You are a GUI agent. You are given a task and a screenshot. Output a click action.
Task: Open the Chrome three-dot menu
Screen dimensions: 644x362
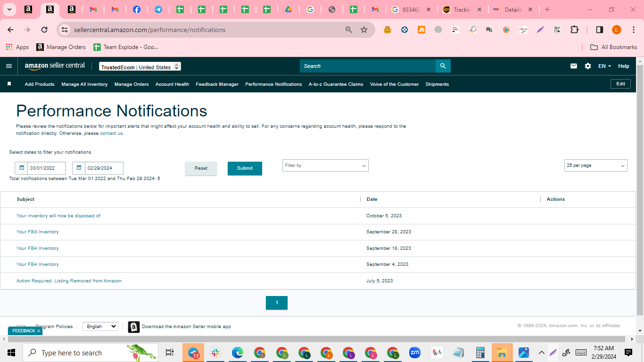coord(633,30)
